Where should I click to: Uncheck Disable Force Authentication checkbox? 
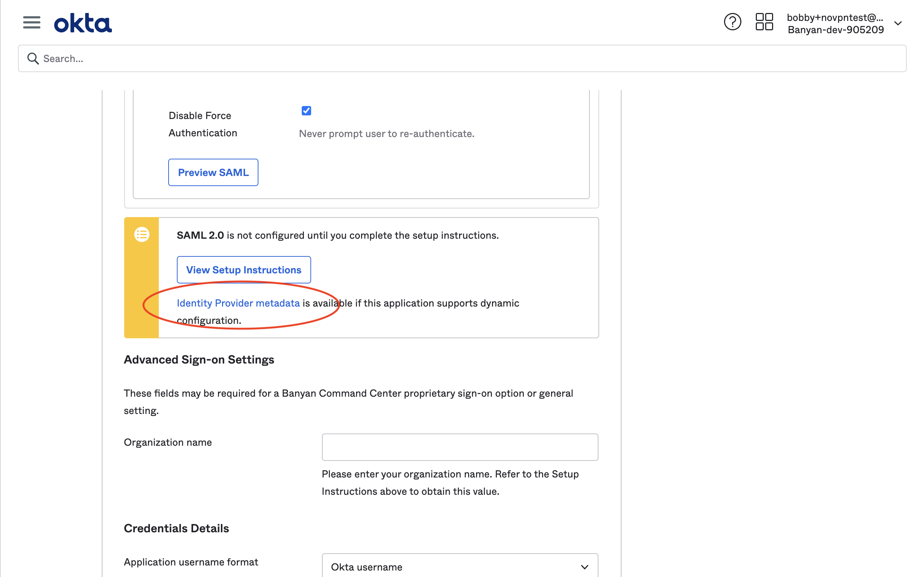pyautogui.click(x=306, y=111)
